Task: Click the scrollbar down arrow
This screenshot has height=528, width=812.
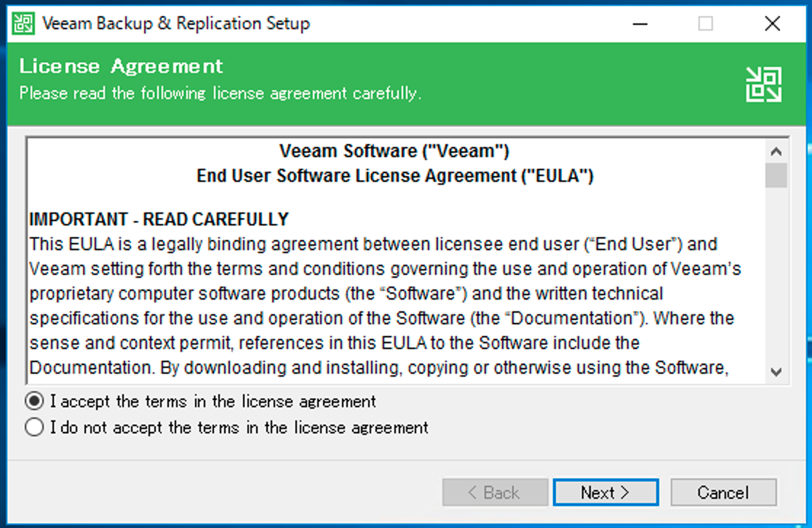Action: pyautogui.click(x=775, y=370)
